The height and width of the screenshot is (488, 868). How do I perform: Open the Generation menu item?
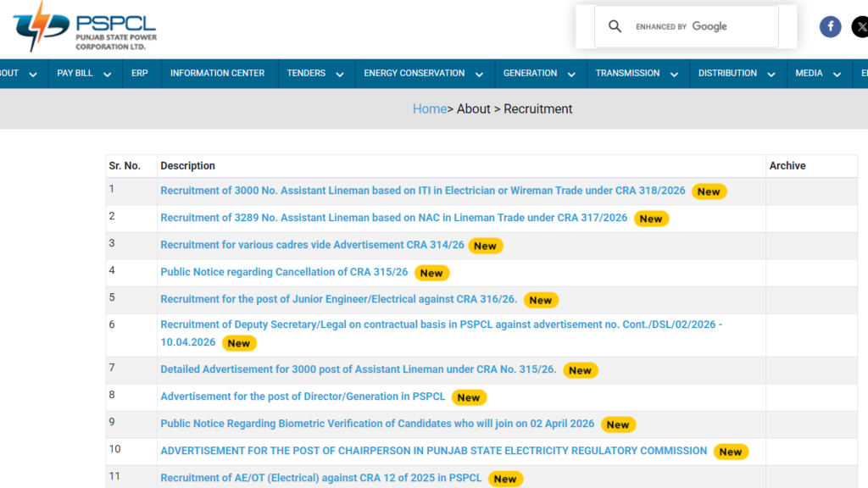530,73
